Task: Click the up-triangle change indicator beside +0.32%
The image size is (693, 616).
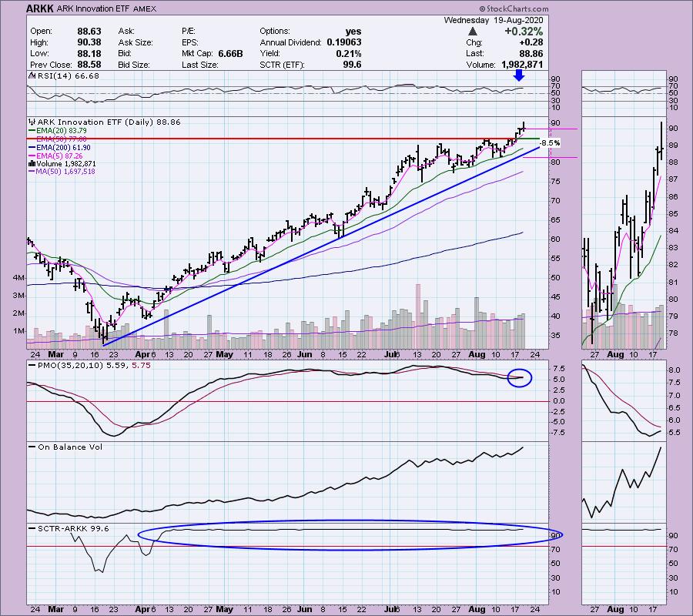Action: point(473,32)
